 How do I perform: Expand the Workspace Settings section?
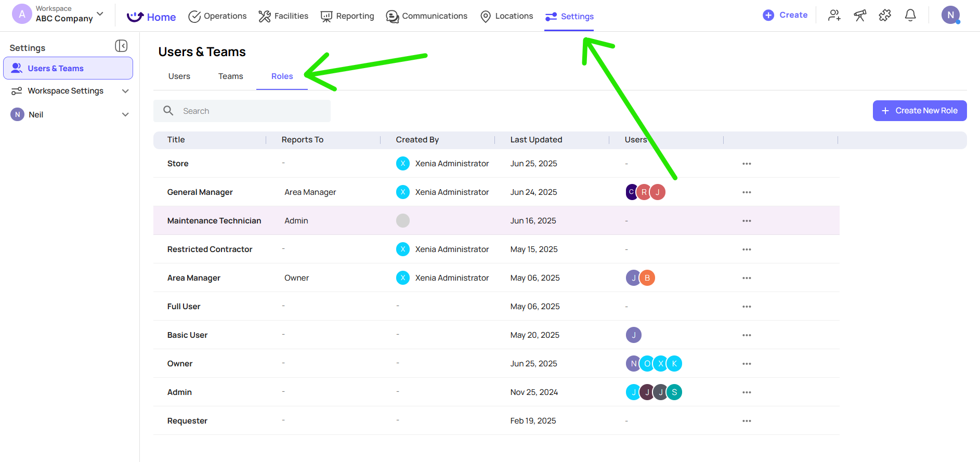pos(125,91)
